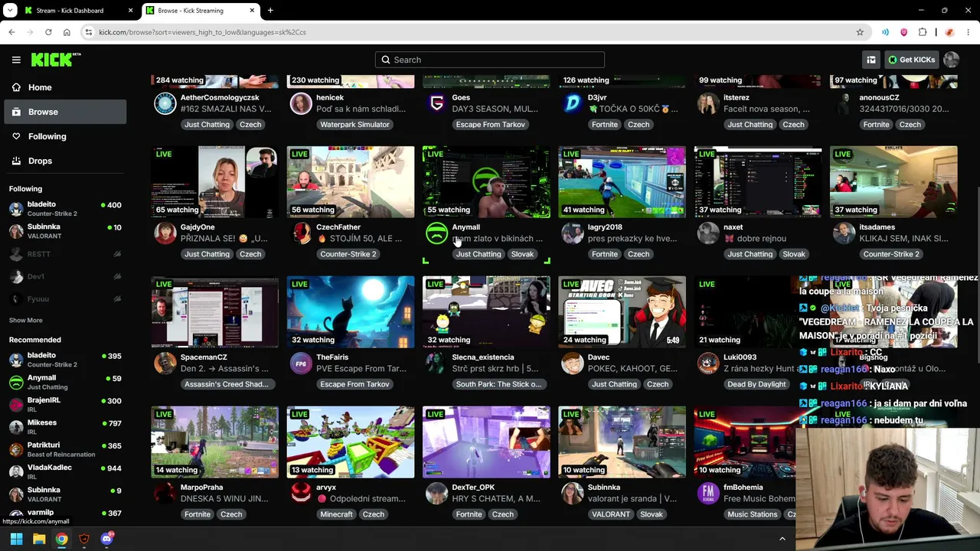
Task: Click SpacemanCZ's channel avatar
Action: pos(165,364)
